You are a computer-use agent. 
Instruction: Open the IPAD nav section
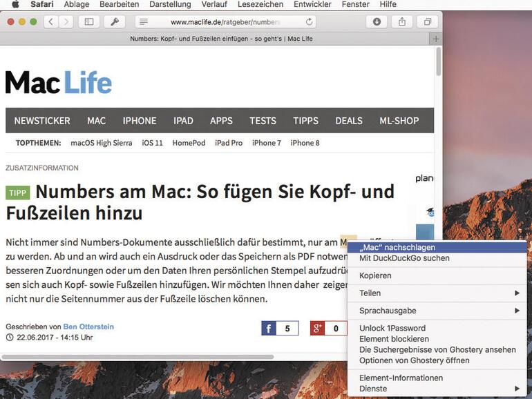[x=183, y=121]
